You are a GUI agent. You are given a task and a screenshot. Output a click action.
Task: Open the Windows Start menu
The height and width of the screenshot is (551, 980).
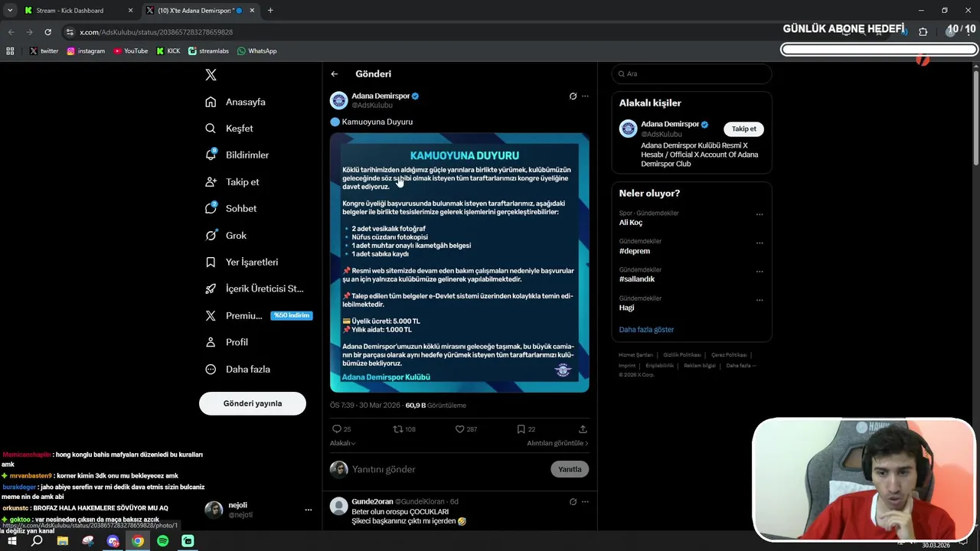pyautogui.click(x=11, y=541)
